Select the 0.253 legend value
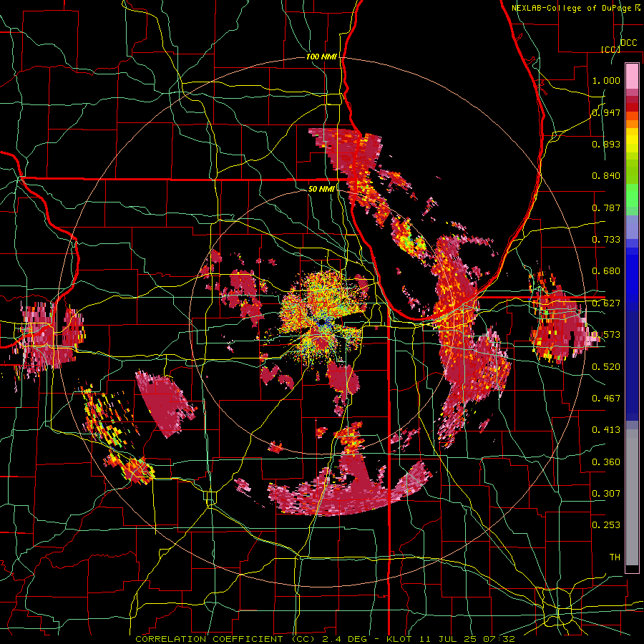 (x=606, y=525)
